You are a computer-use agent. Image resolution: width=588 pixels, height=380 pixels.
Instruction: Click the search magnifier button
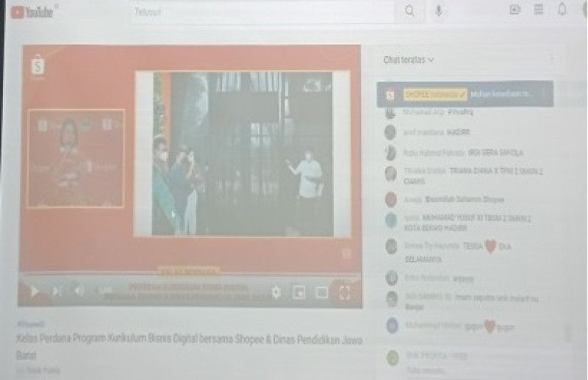coord(409,11)
